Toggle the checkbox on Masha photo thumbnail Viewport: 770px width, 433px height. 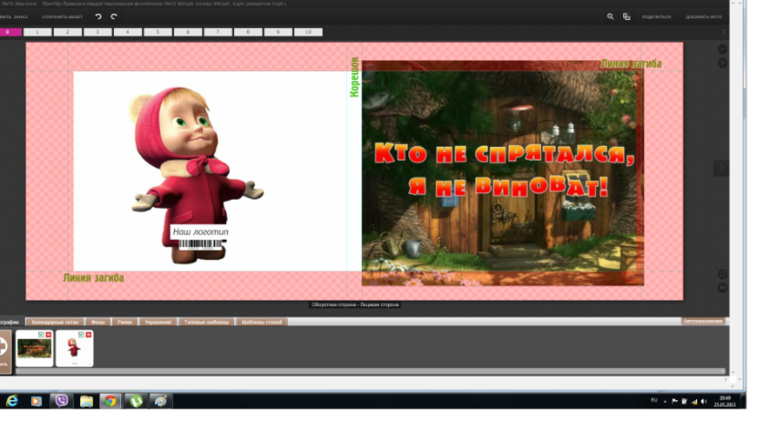[x=80, y=334]
